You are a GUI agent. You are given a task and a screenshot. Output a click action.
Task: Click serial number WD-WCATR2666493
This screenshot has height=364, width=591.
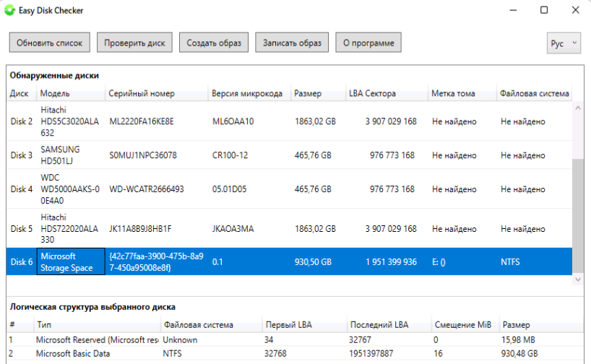tap(146, 188)
